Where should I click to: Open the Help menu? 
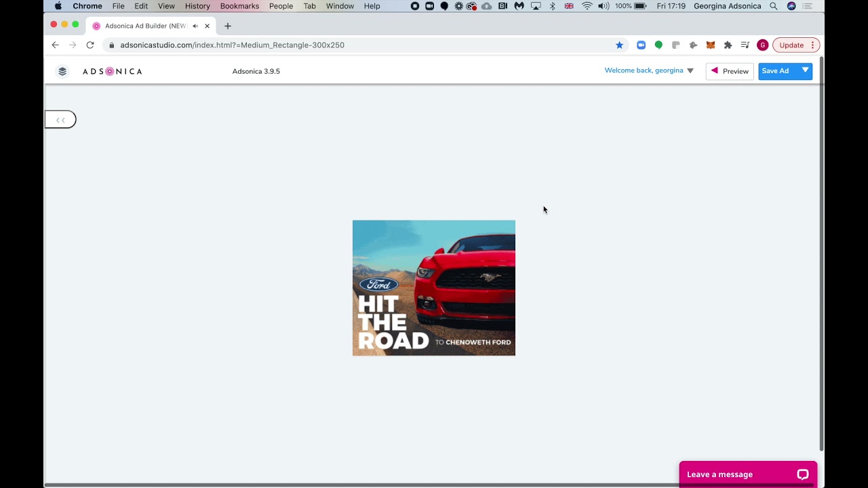point(372,6)
